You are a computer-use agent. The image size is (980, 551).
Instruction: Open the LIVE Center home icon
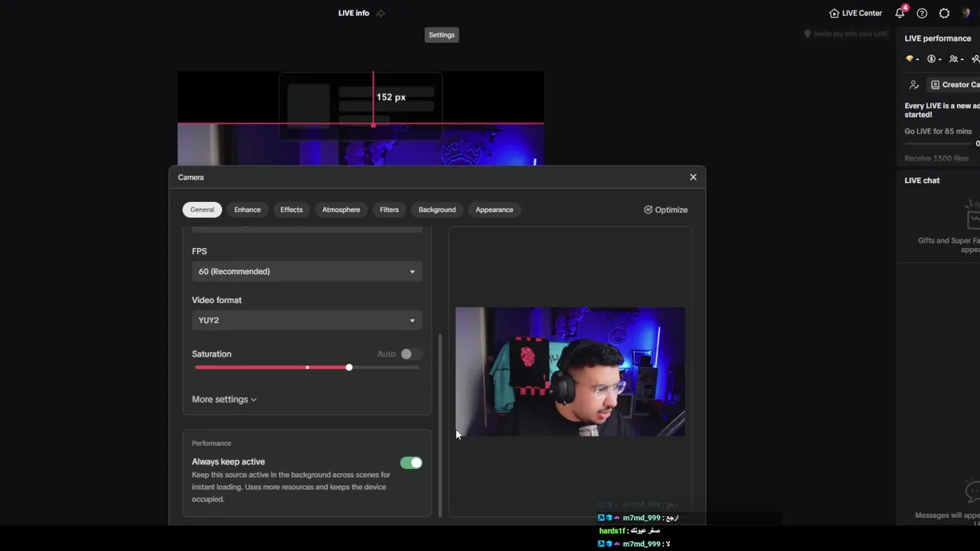click(834, 13)
